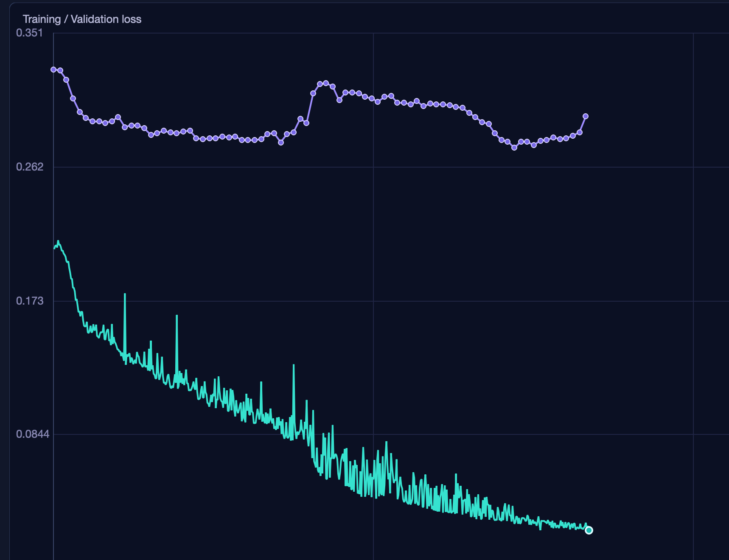Click the first validation loss data point
The width and height of the screenshot is (729, 560).
pyautogui.click(x=53, y=70)
